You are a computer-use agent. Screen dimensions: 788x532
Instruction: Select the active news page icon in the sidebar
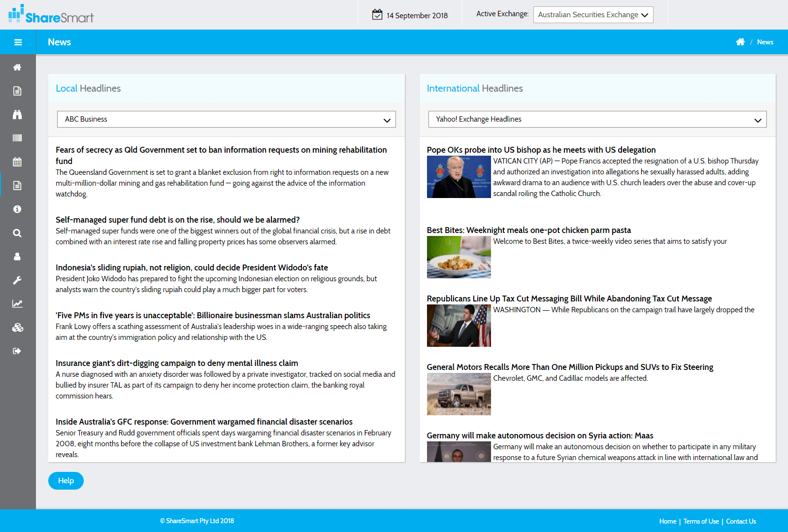(17, 185)
